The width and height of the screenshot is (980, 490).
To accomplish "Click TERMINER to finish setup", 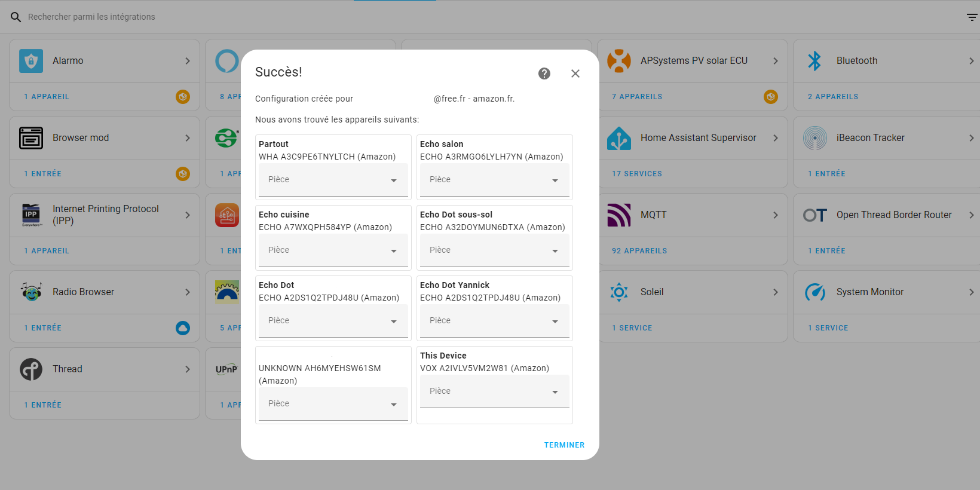I will (564, 445).
